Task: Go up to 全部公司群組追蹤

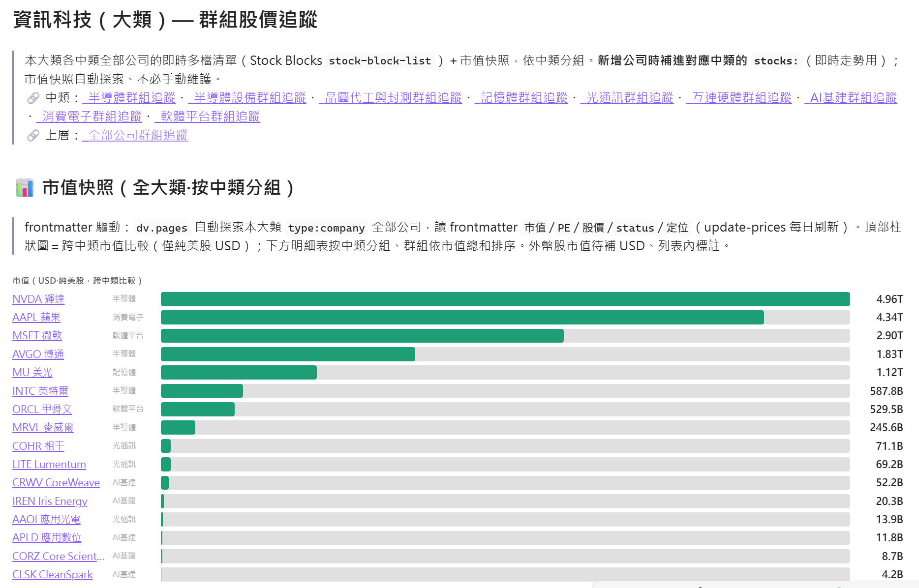Action: coord(135,135)
